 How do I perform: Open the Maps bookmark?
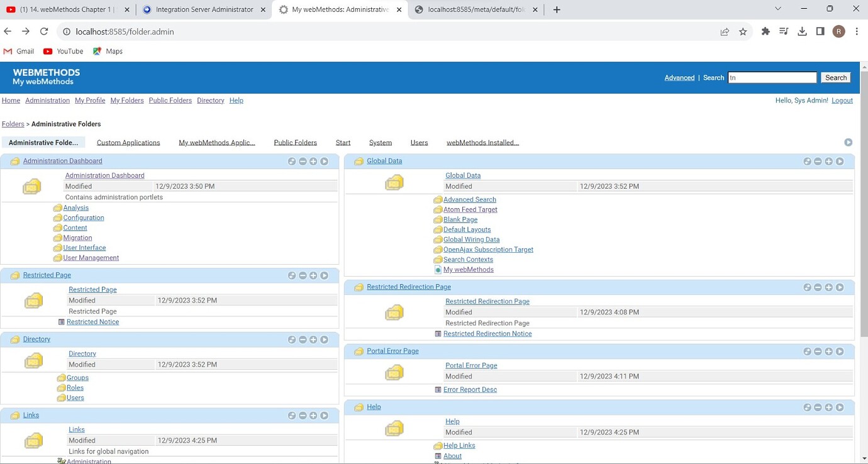pos(108,52)
